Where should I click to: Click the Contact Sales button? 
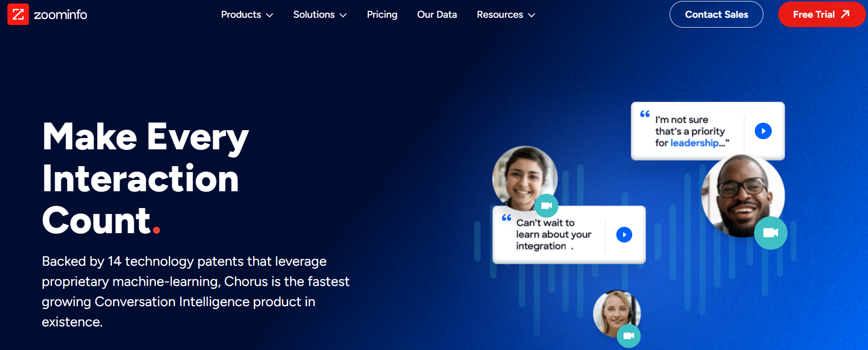pos(716,15)
